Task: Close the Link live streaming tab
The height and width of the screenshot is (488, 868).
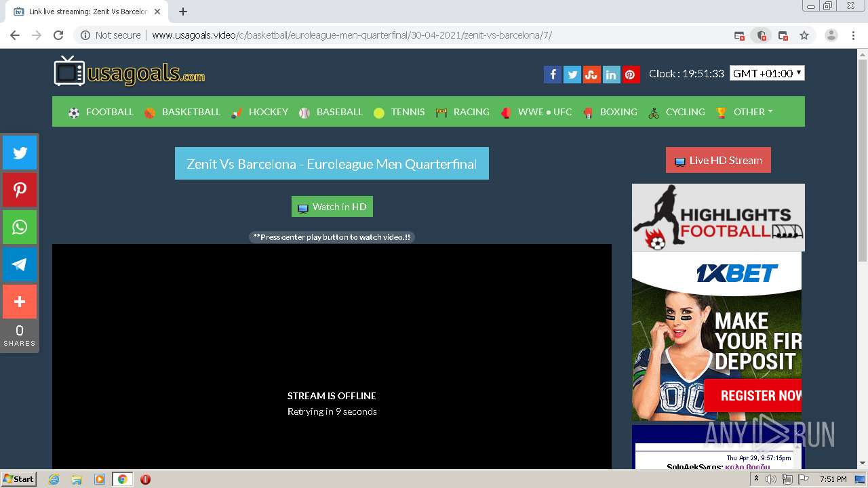Action: [x=157, y=12]
